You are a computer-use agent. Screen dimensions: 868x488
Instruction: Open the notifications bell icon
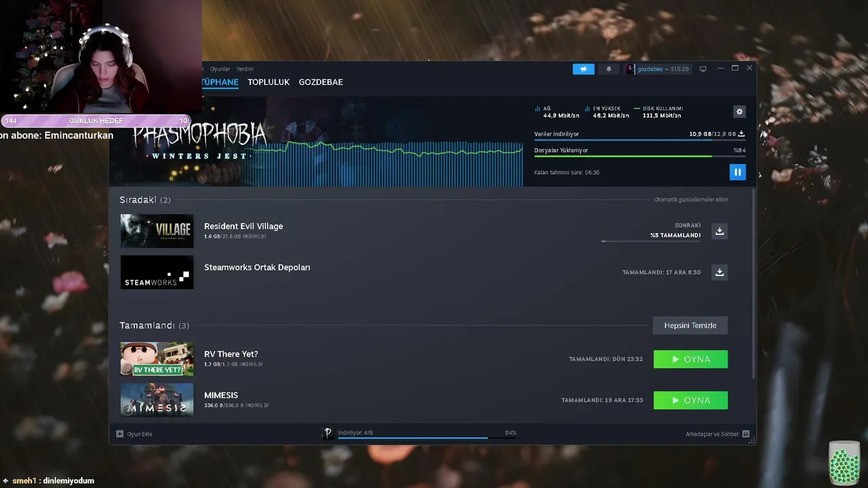(x=608, y=69)
